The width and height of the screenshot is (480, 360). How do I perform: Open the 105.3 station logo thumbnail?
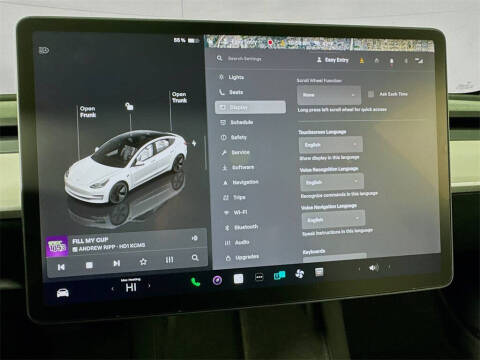pos(57,247)
